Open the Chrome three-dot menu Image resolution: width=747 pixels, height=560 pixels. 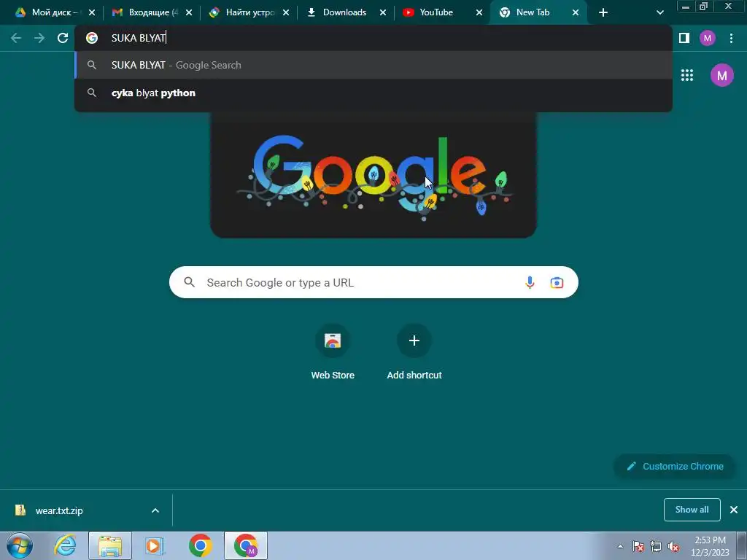[x=731, y=38]
